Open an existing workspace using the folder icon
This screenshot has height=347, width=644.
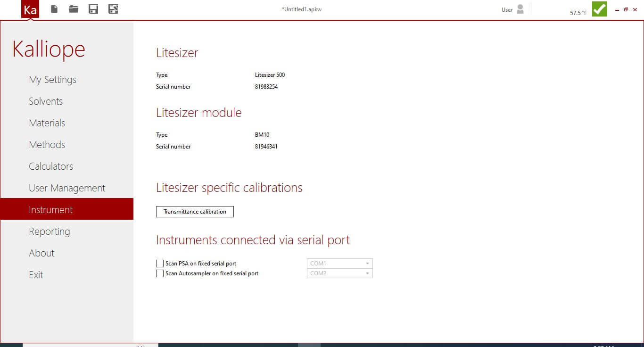click(x=74, y=9)
